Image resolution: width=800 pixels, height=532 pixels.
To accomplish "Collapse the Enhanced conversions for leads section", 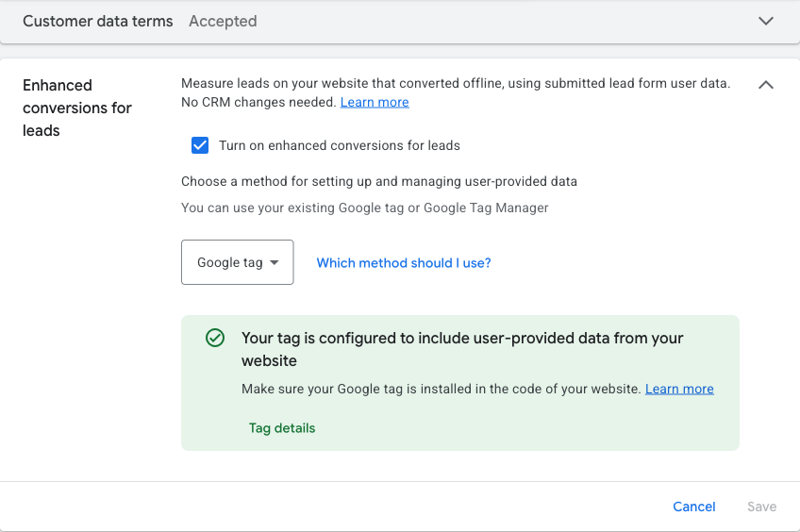I will point(766,85).
